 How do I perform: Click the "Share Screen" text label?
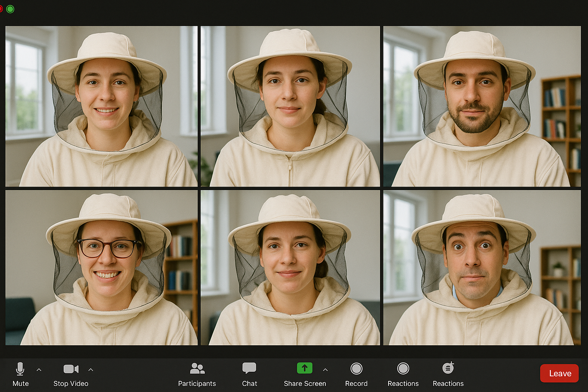coord(305,384)
